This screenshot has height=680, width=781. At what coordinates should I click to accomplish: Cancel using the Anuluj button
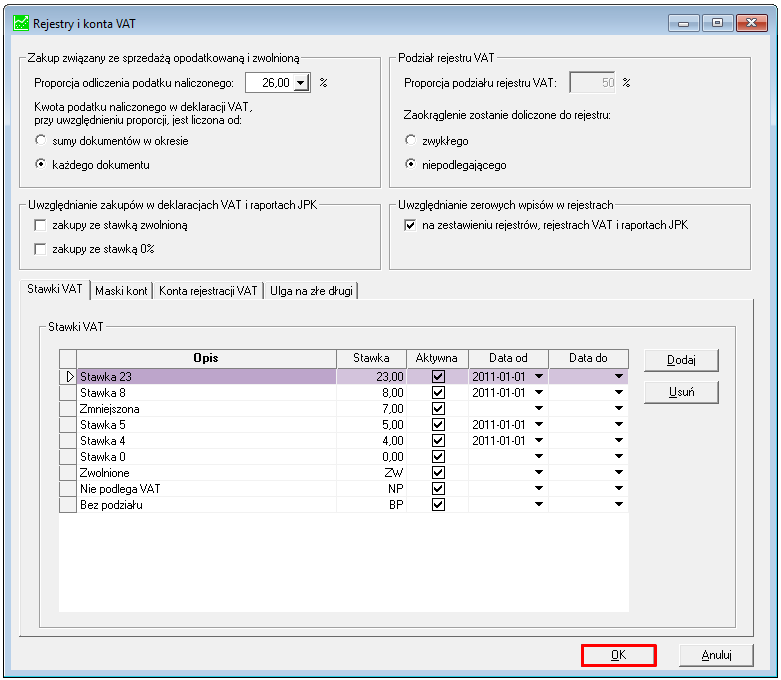click(716, 655)
